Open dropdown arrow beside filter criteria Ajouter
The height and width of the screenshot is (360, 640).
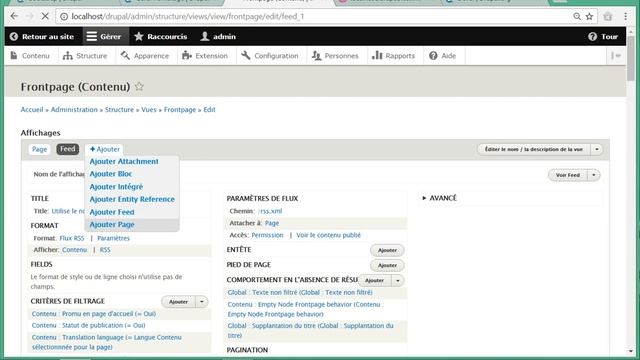click(x=202, y=302)
